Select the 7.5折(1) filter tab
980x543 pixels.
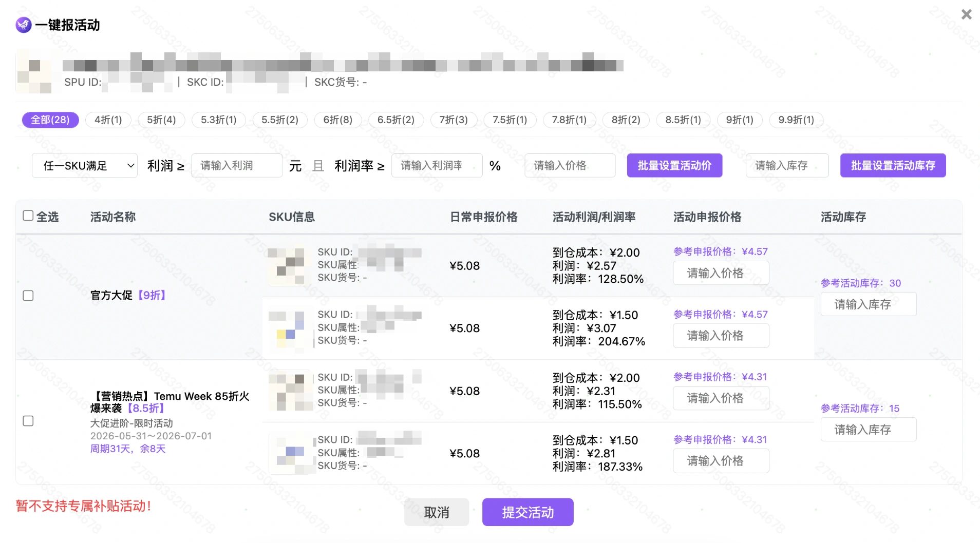510,120
